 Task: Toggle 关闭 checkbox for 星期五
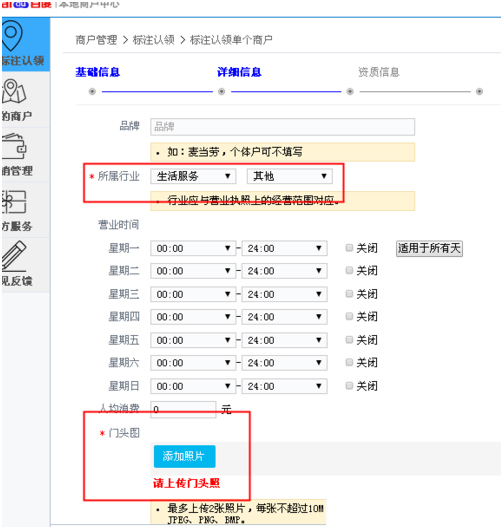click(349, 340)
